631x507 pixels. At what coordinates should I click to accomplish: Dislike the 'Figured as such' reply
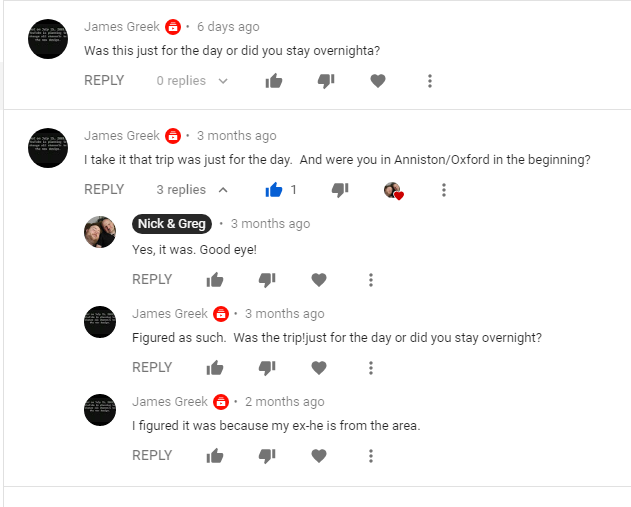pos(267,368)
